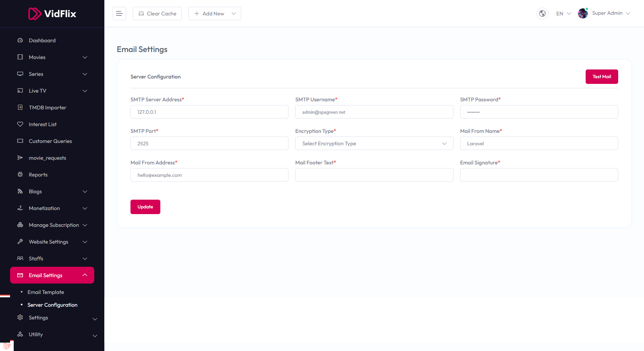Open the EN language selector
Viewport: 644px width, 351px height.
coord(563,13)
